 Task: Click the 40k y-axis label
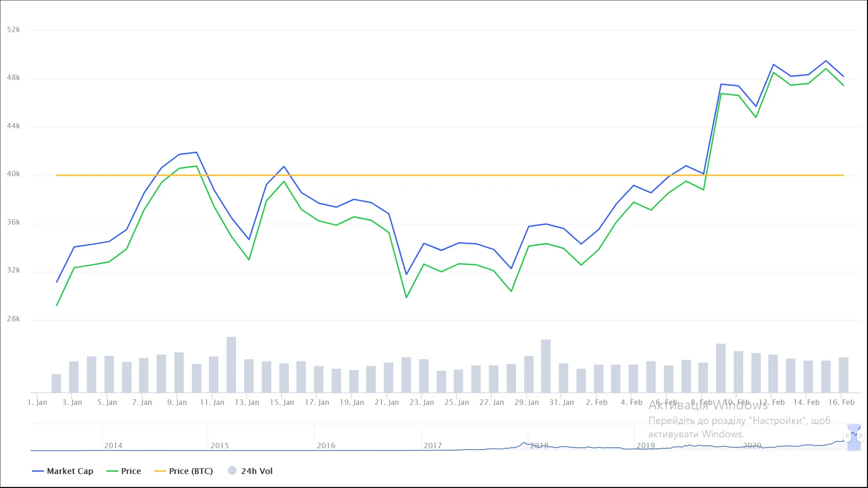[14, 174]
